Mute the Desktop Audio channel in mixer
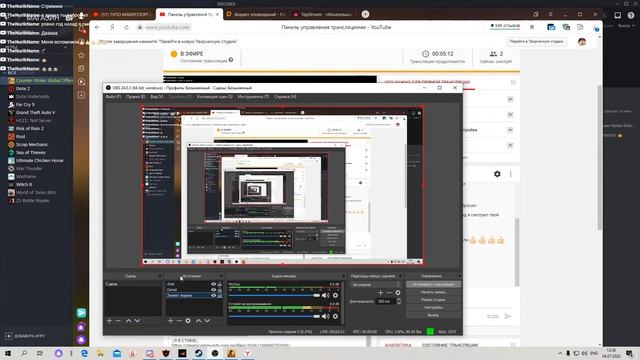This screenshot has width=640, height=360. click(325, 316)
